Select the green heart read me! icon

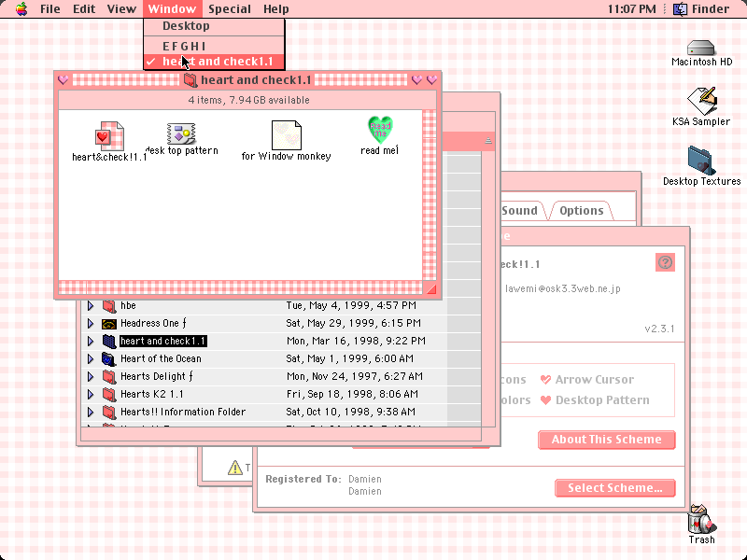380,130
